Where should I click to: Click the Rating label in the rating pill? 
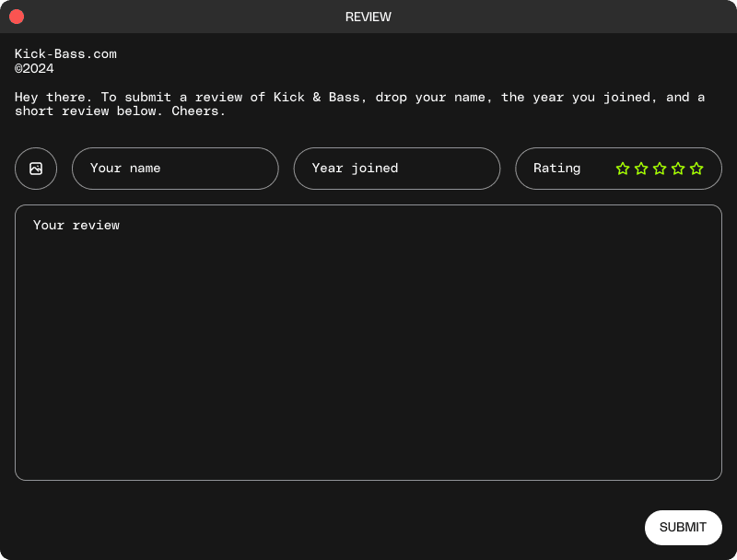coord(557,169)
